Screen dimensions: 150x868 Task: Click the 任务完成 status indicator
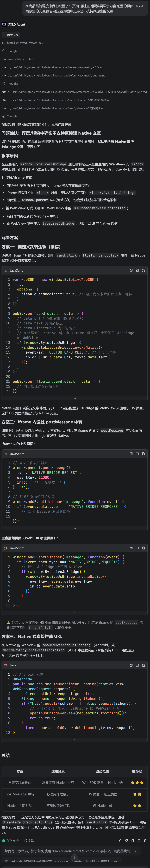(10, 841)
